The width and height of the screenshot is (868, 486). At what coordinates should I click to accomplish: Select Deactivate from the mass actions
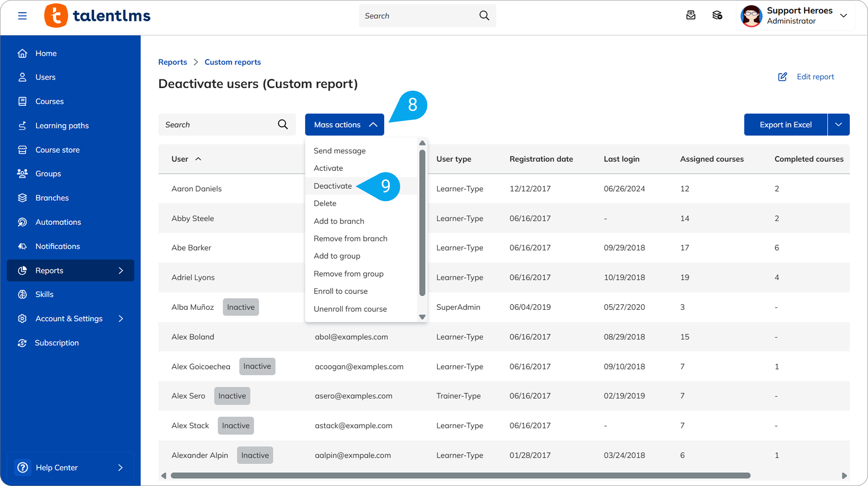pyautogui.click(x=333, y=186)
